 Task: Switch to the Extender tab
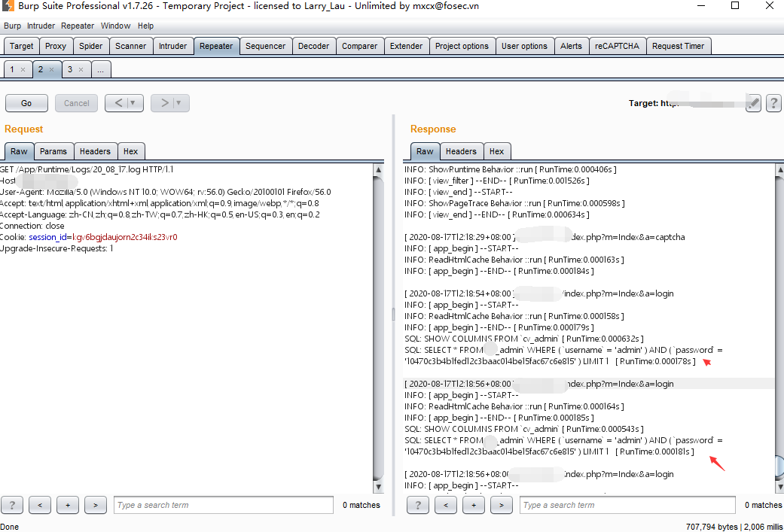[406, 46]
